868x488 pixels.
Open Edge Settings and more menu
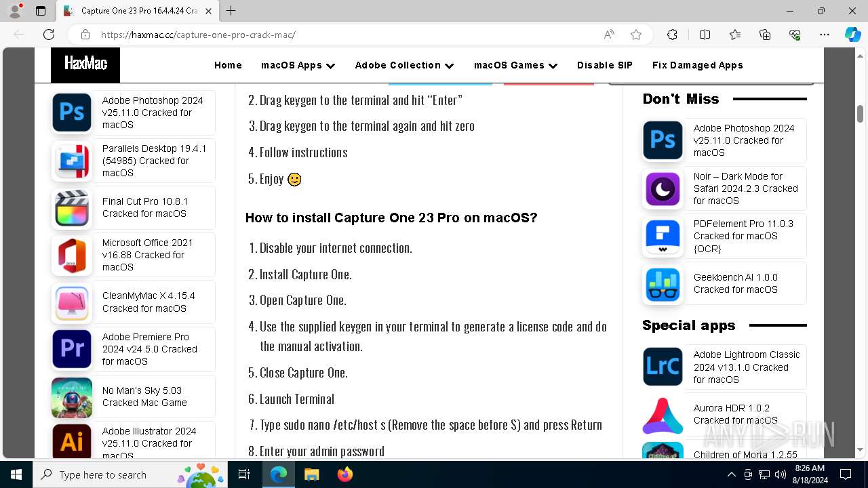pos(825,35)
